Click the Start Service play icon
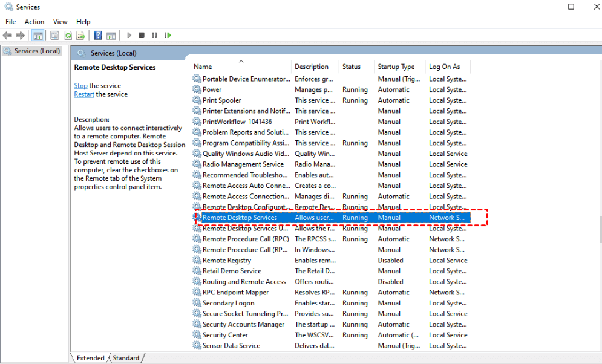The height and width of the screenshot is (364, 602). tap(129, 35)
